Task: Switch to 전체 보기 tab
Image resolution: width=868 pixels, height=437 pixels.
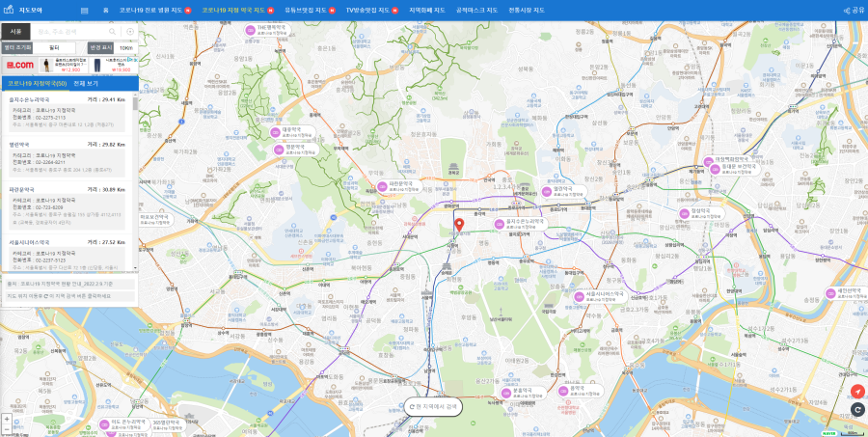Action: (86, 84)
